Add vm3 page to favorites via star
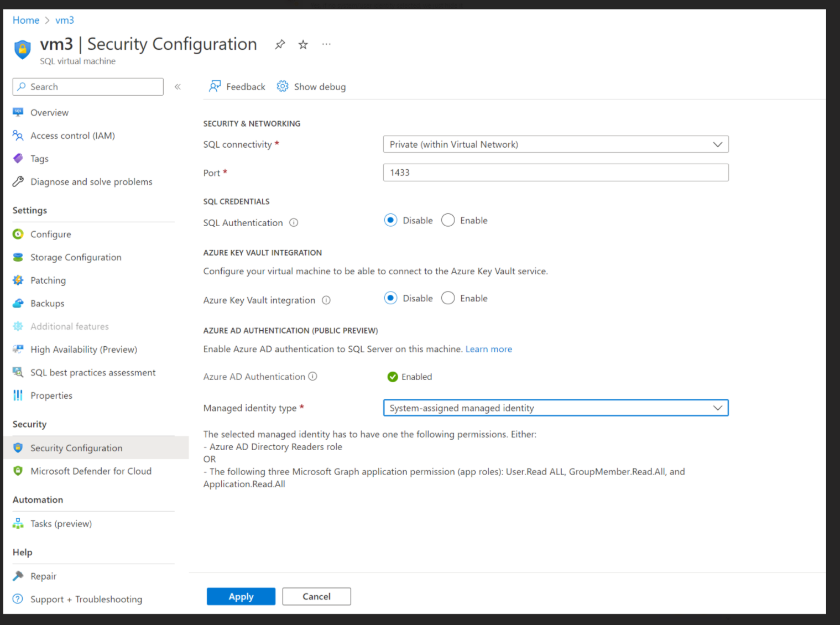 (302, 44)
